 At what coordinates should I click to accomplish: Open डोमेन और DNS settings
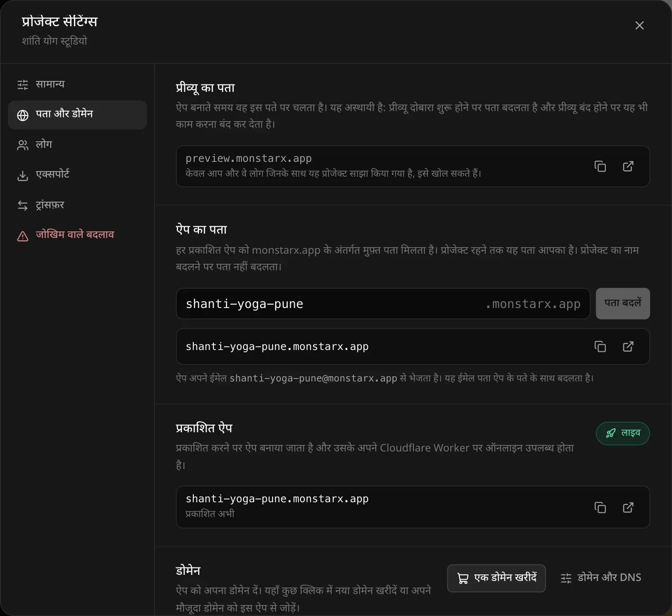pos(601,578)
